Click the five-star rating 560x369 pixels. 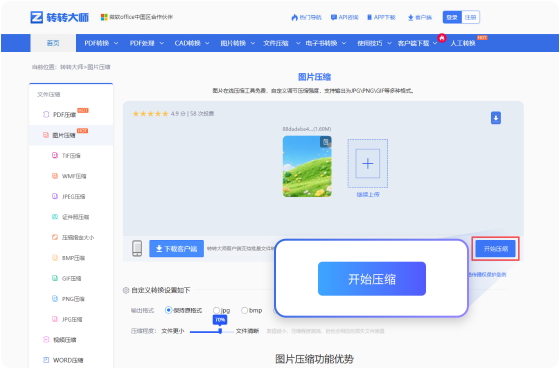coord(150,114)
